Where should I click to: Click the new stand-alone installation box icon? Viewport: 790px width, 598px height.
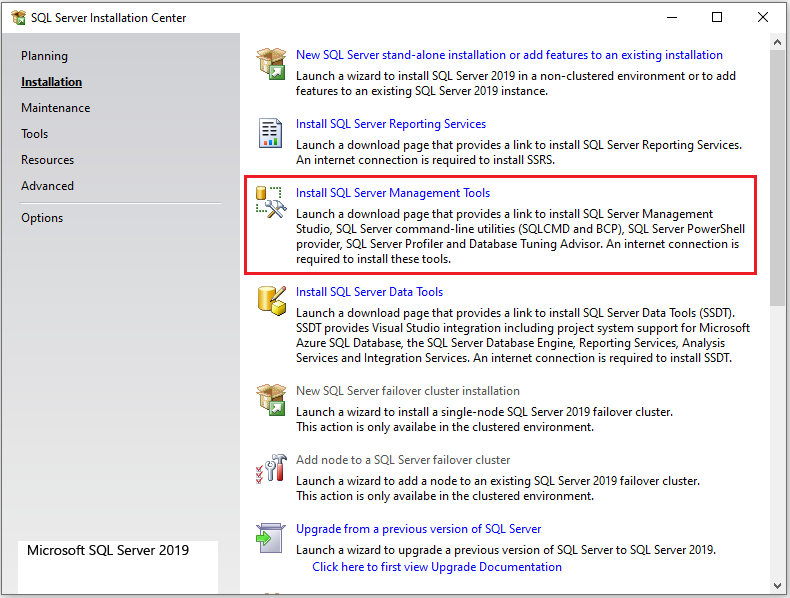click(x=271, y=63)
